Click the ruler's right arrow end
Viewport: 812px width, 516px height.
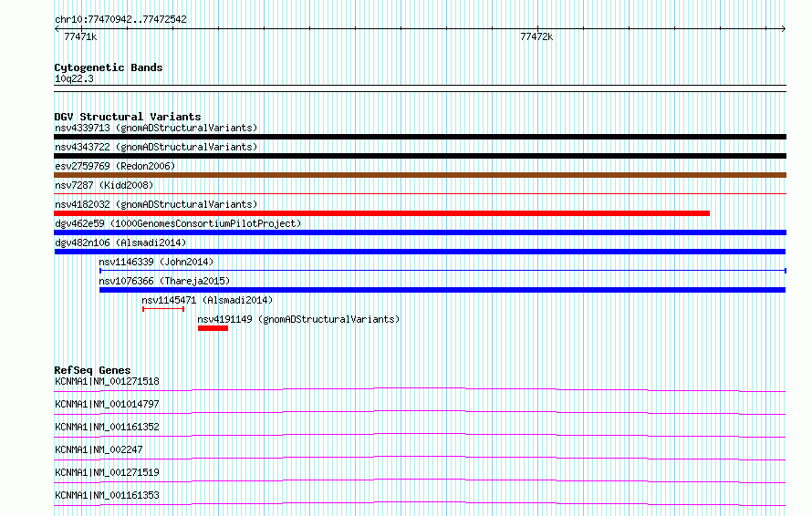click(784, 28)
